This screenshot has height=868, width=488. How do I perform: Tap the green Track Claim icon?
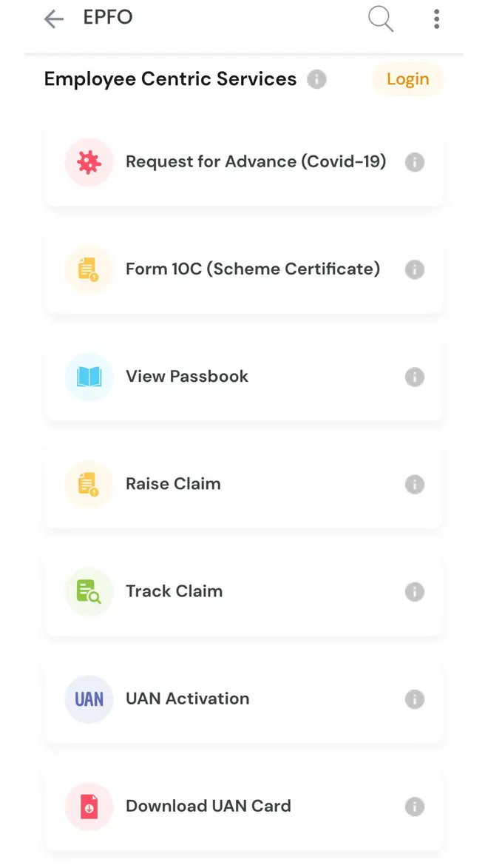pos(89,591)
